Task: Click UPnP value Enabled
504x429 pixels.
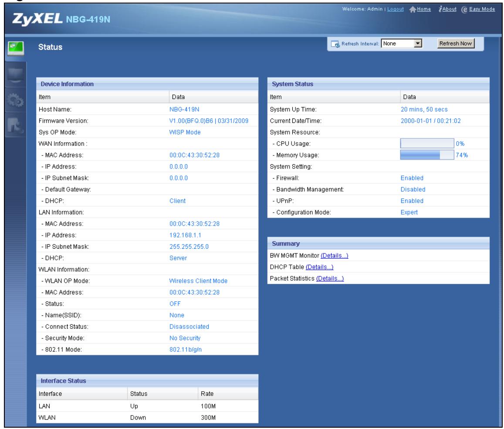Action: [412, 201]
